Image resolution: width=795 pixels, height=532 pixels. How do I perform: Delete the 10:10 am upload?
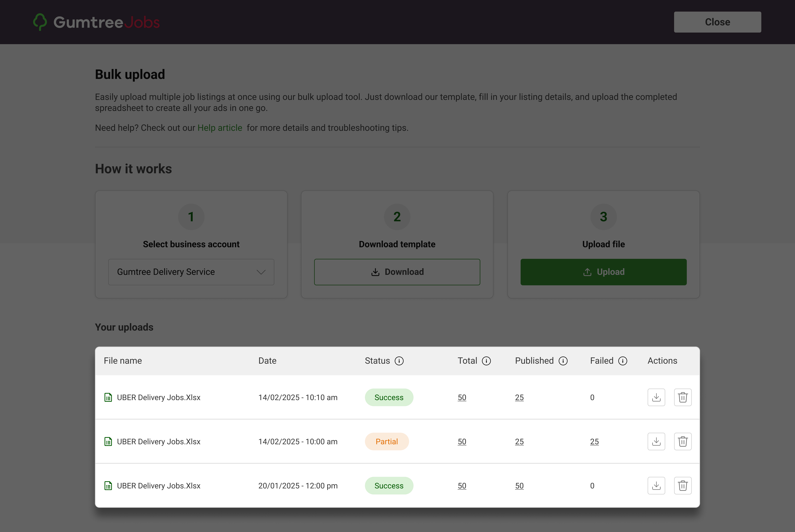[683, 397]
